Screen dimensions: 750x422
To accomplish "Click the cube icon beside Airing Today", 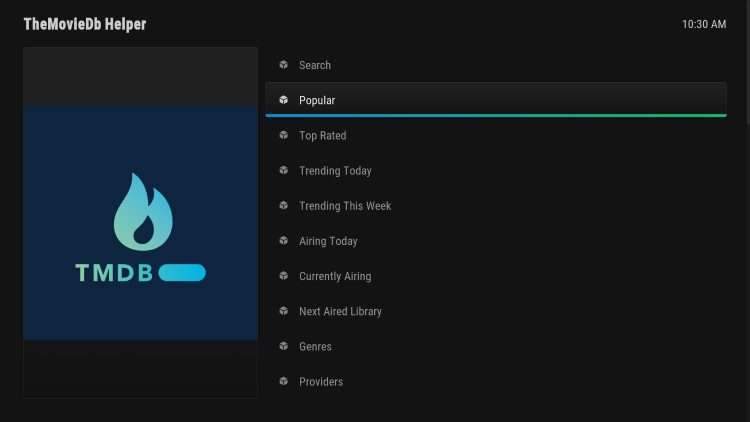I will 284,240.
